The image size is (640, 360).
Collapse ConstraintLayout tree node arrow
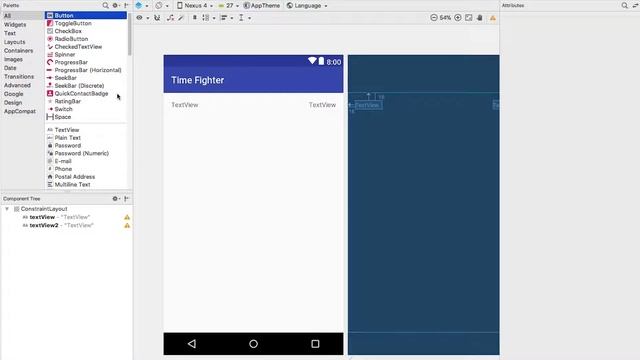pyautogui.click(x=7, y=209)
